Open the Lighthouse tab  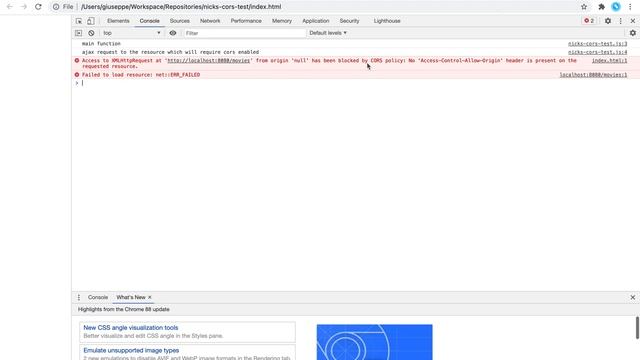387,21
